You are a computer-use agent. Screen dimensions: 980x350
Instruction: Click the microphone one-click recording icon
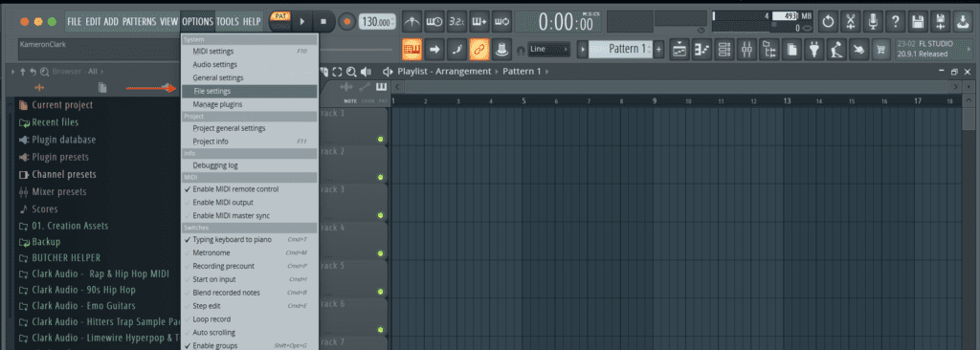873,22
